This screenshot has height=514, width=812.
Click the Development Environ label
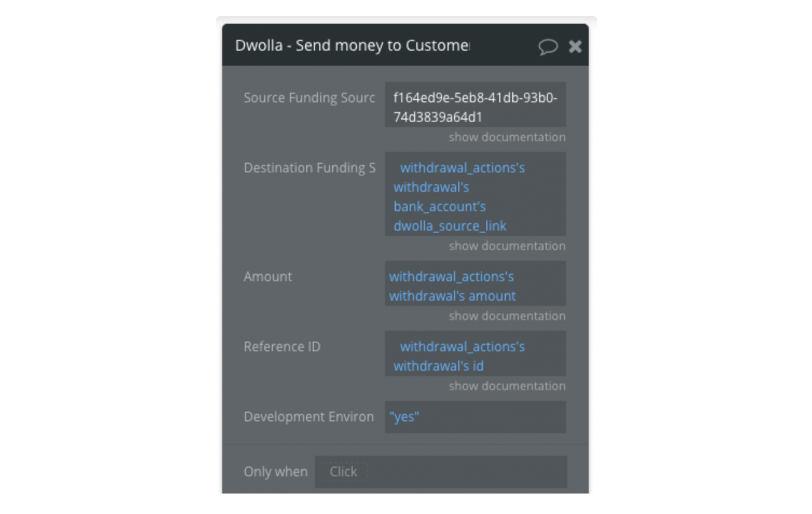pyautogui.click(x=308, y=416)
